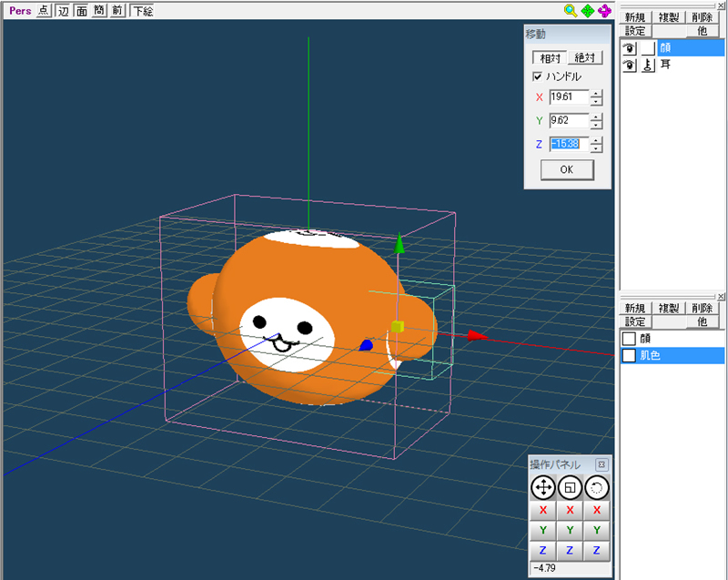Viewport: 728px width, 580px height.
Task: Click 複製 in the material panel
Action: (x=669, y=308)
